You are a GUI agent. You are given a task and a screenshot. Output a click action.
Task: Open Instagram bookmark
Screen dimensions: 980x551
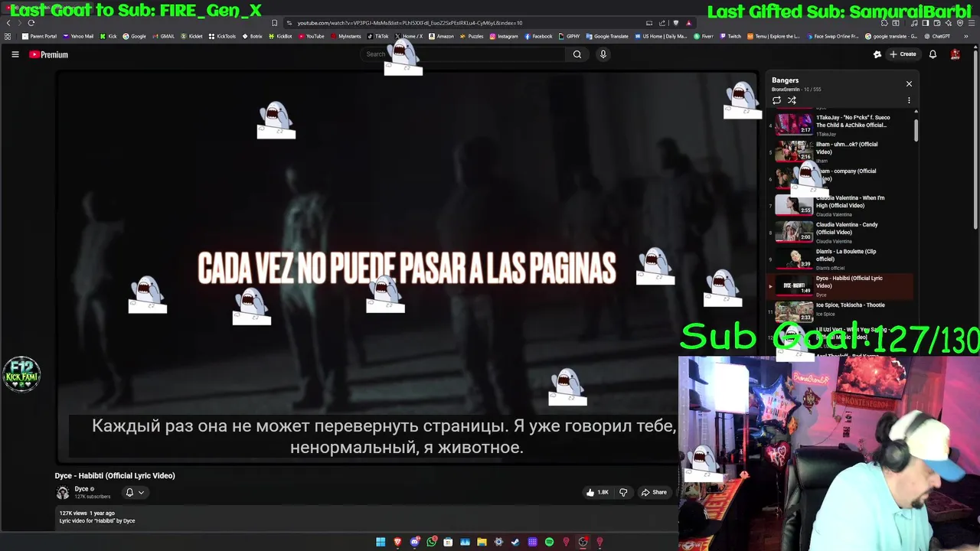click(x=505, y=36)
